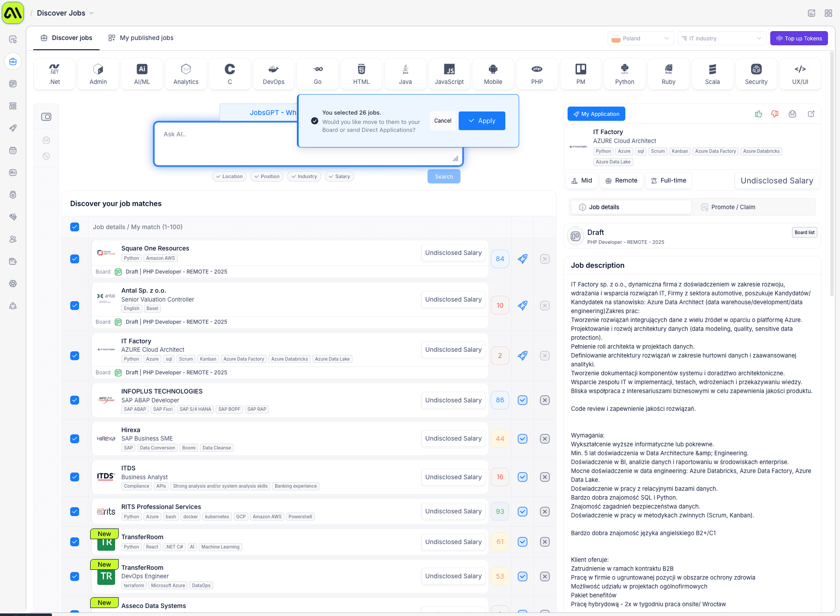Open job in external link icon
This screenshot has height=616, width=840.
[811, 114]
